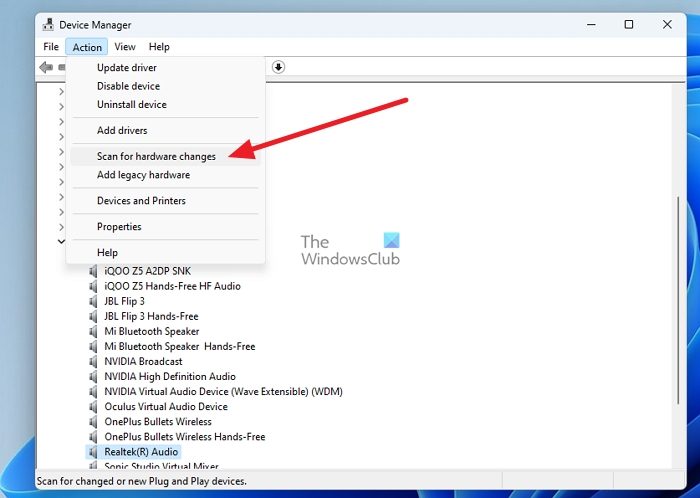Image resolution: width=700 pixels, height=498 pixels.
Task: Select NVIDIA High Definition Audio
Action: tap(170, 377)
